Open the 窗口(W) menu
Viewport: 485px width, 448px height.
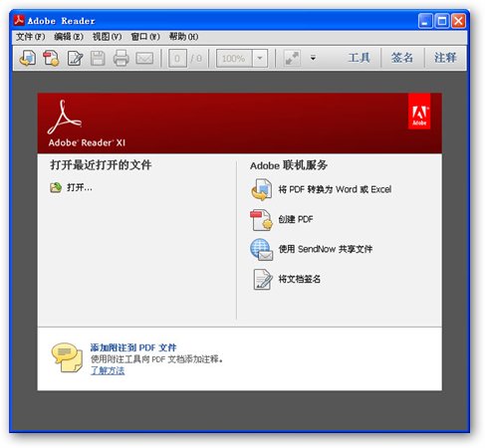click(145, 37)
